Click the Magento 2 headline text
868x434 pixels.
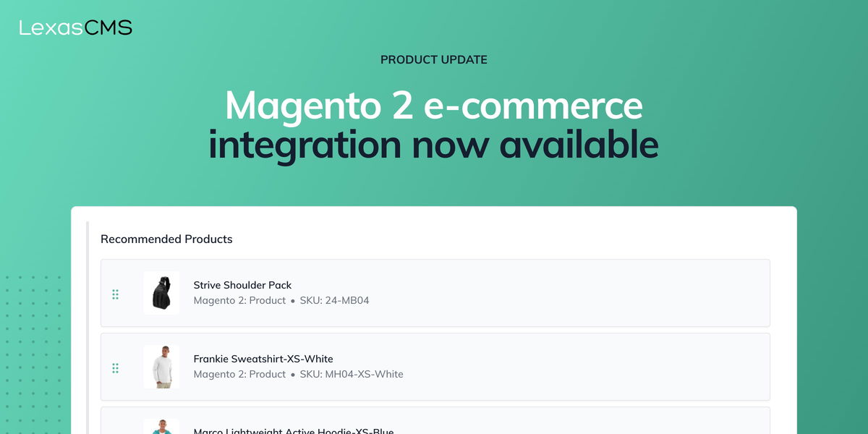(x=433, y=106)
